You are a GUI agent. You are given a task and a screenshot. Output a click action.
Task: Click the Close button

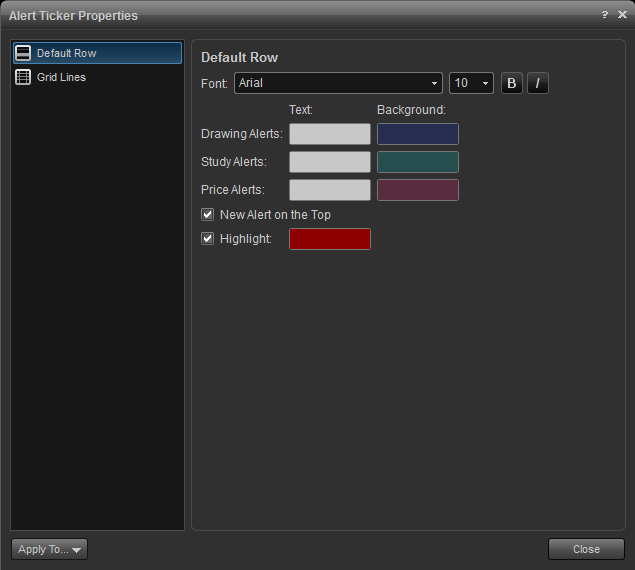[x=586, y=549]
